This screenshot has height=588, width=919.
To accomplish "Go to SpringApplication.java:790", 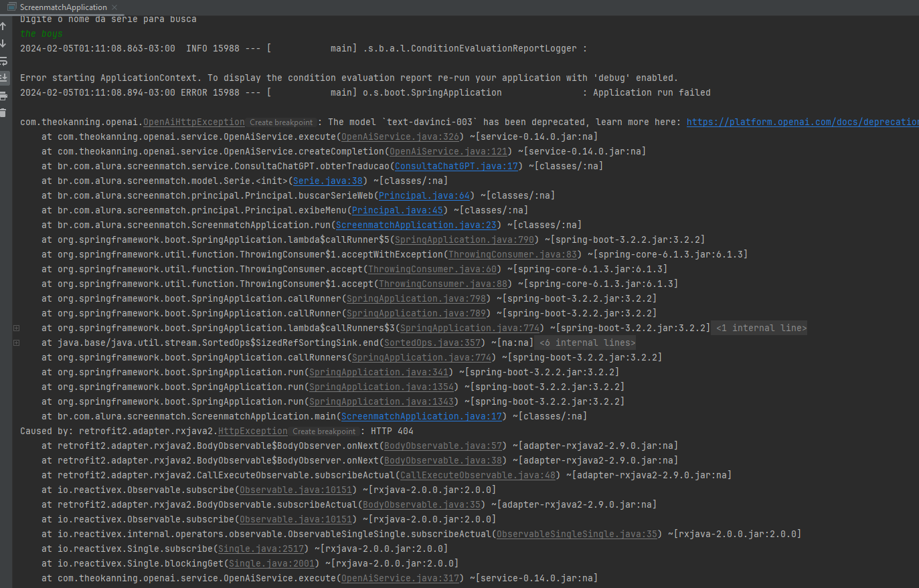I will (465, 239).
